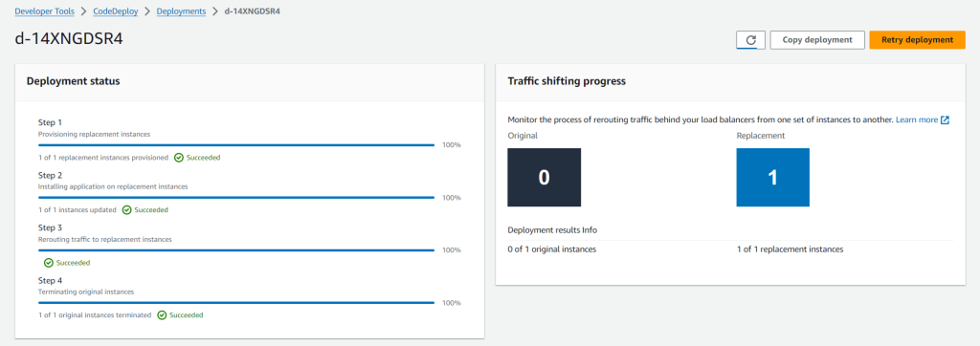This screenshot has width=980, height=346.
Task: Click Info next to Deployment results
Action: pos(590,229)
